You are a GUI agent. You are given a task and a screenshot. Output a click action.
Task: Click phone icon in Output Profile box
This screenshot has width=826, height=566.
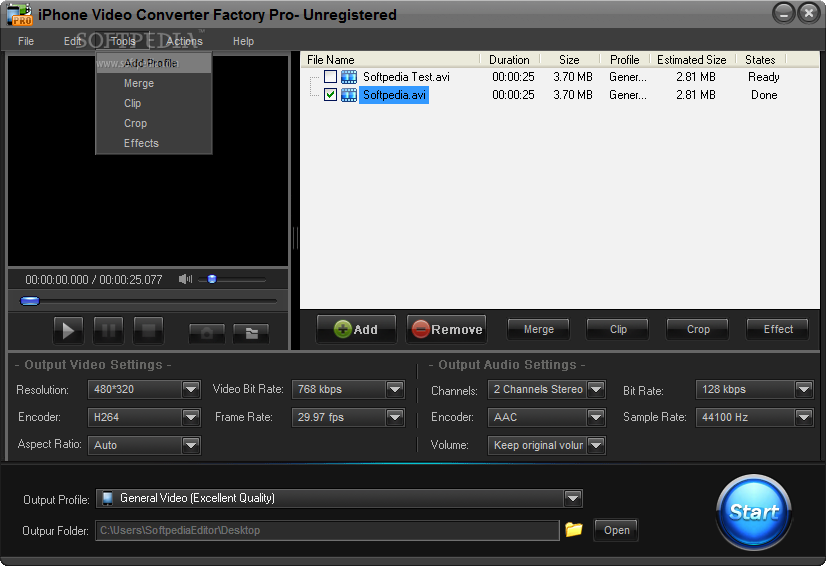pyautogui.click(x=107, y=498)
